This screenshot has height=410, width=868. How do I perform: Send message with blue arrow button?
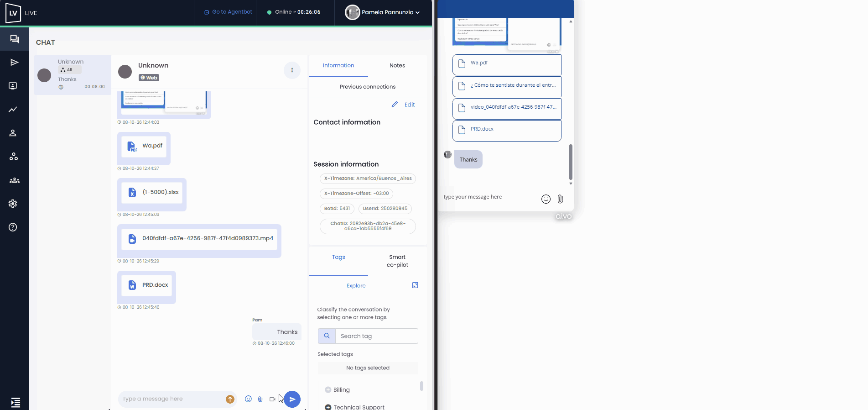[292, 399]
